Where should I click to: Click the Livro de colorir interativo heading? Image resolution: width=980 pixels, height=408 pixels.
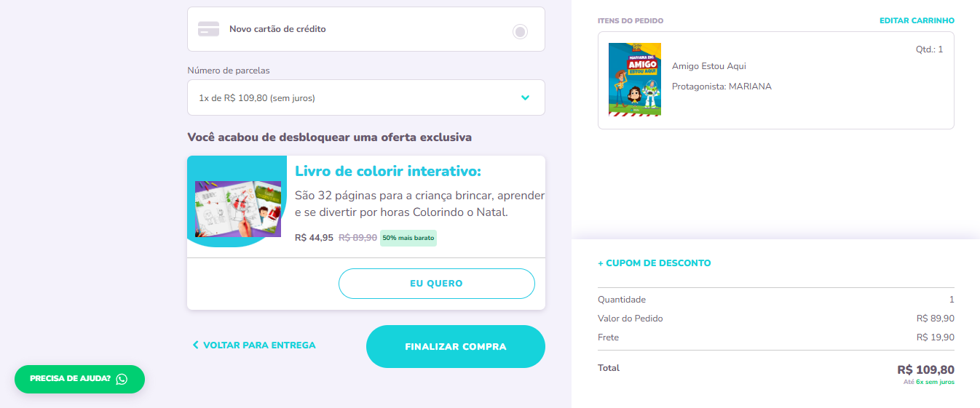coord(388,171)
